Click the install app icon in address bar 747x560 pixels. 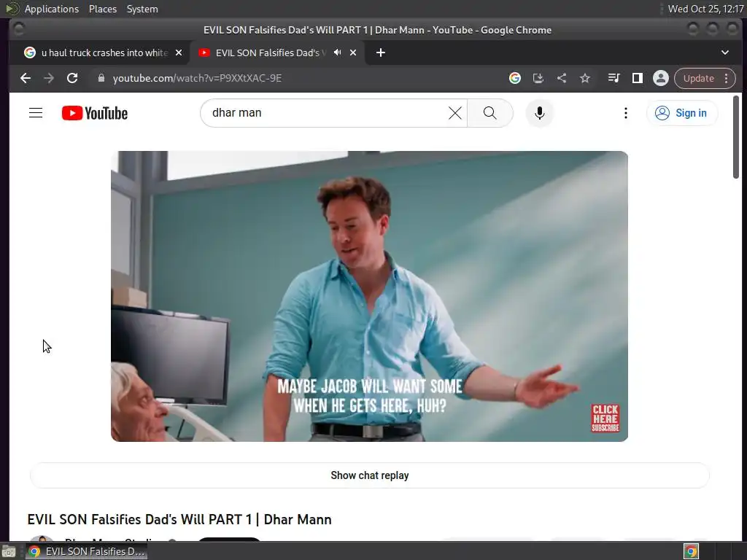pos(538,78)
